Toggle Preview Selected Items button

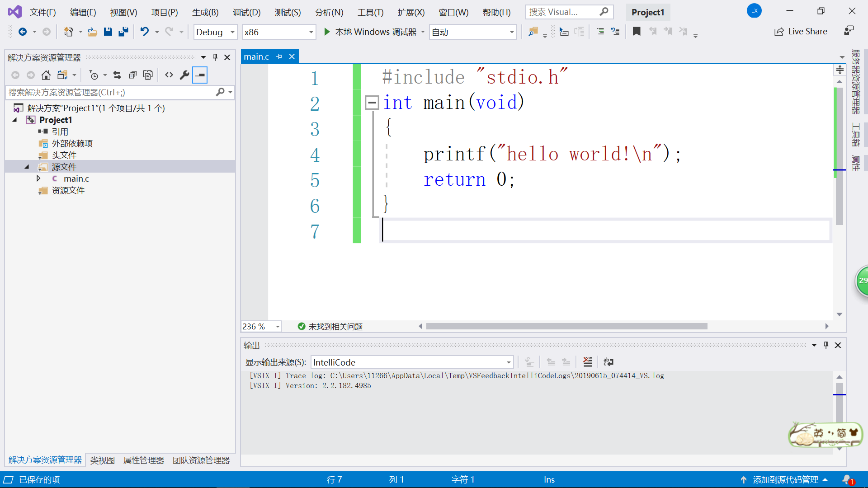coord(200,75)
